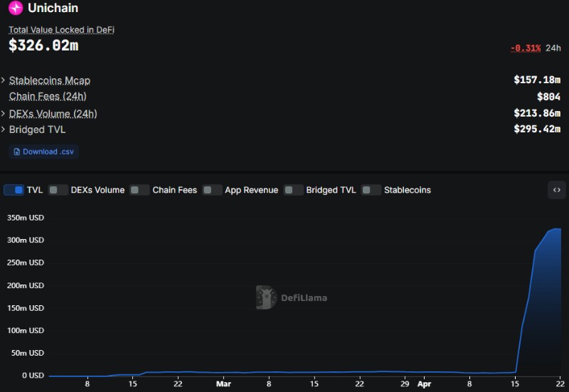Screen dimensions: 569x392
Task: Click the Unichain chain title
Action: (53, 9)
